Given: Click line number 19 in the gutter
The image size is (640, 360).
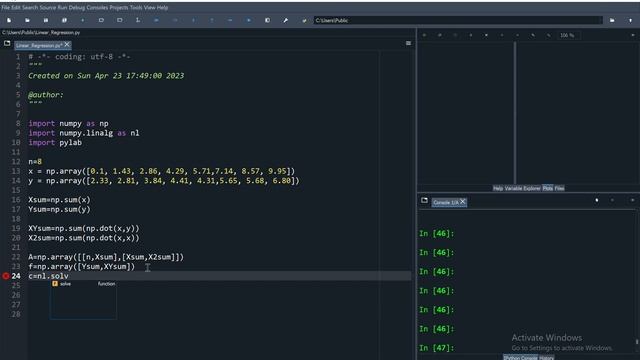Looking at the screenshot, I should click(x=16, y=229).
